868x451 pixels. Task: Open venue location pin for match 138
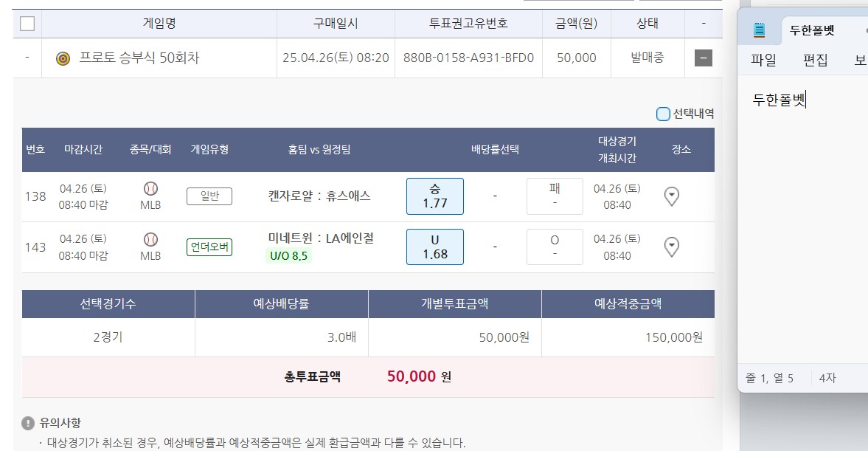[x=672, y=196]
